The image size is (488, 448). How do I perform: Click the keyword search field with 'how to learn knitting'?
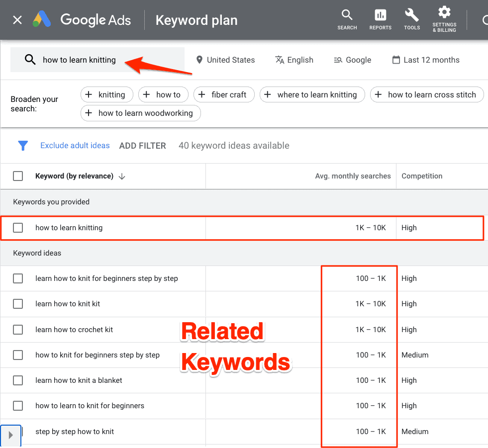[x=98, y=60]
